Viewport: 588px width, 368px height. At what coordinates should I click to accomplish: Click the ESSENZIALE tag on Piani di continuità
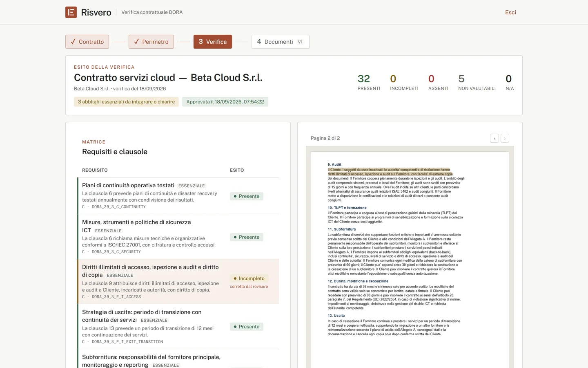point(192,186)
